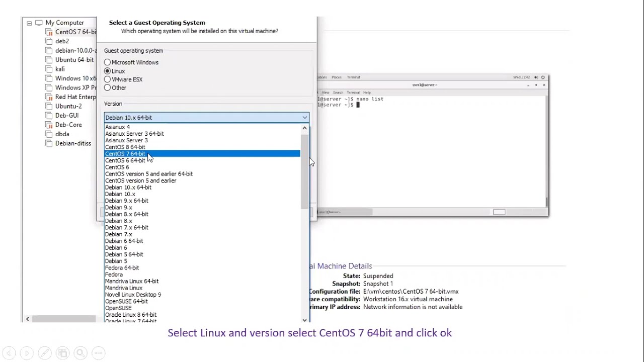Click the version list scrollbar thumb
Viewport: 644px width, 362px height.
pyautogui.click(x=304, y=171)
